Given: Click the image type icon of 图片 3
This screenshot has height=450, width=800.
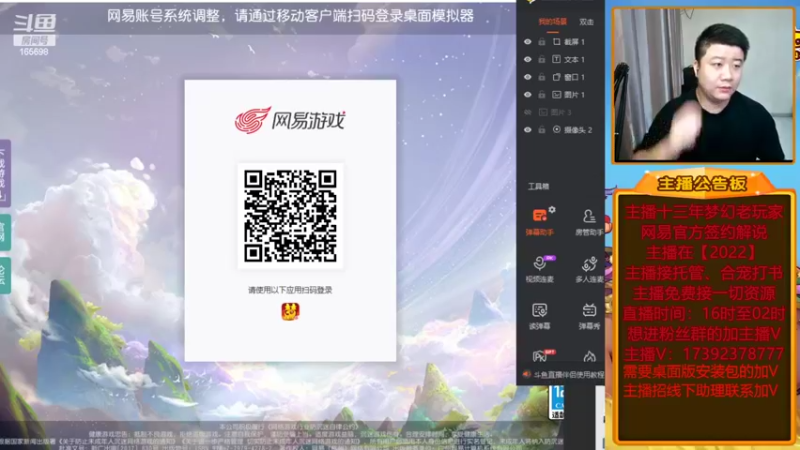Looking at the screenshot, I should [x=543, y=112].
